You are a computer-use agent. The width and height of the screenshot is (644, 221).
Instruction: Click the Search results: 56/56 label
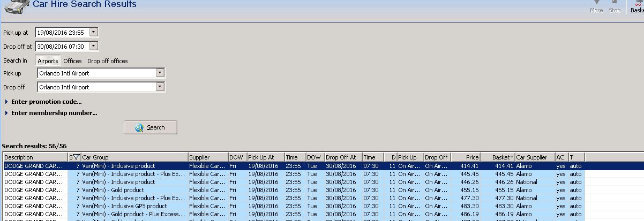point(34,146)
